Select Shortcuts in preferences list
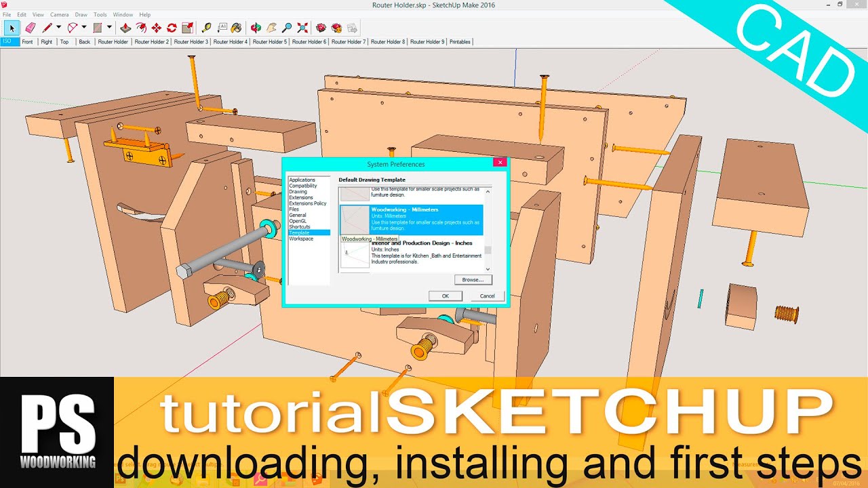868x488 pixels. [299, 227]
